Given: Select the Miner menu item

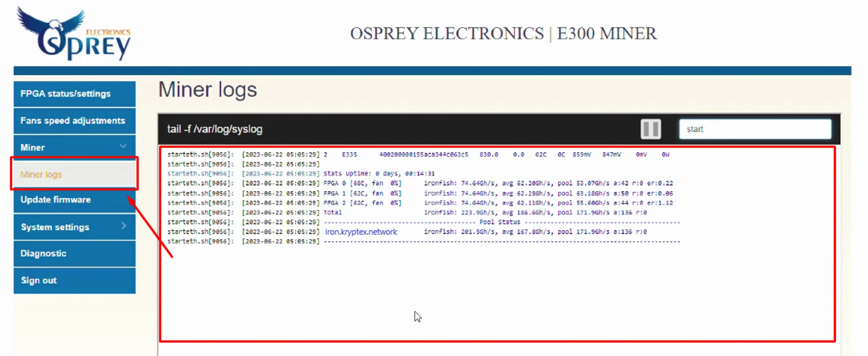Looking at the screenshot, I should 33,148.
